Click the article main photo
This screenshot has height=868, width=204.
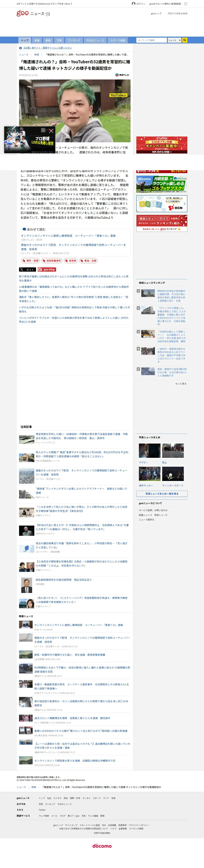[75, 111]
